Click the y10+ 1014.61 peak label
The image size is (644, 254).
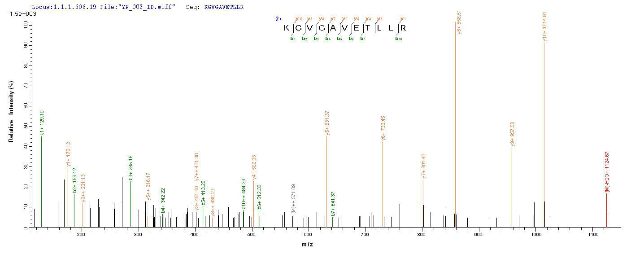point(544,27)
